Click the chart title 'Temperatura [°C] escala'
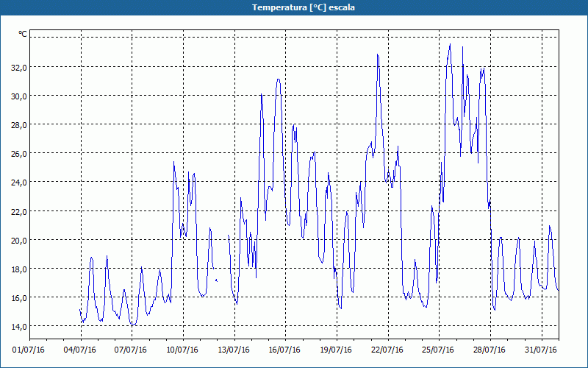The height and width of the screenshot is (368, 588). [304, 7]
